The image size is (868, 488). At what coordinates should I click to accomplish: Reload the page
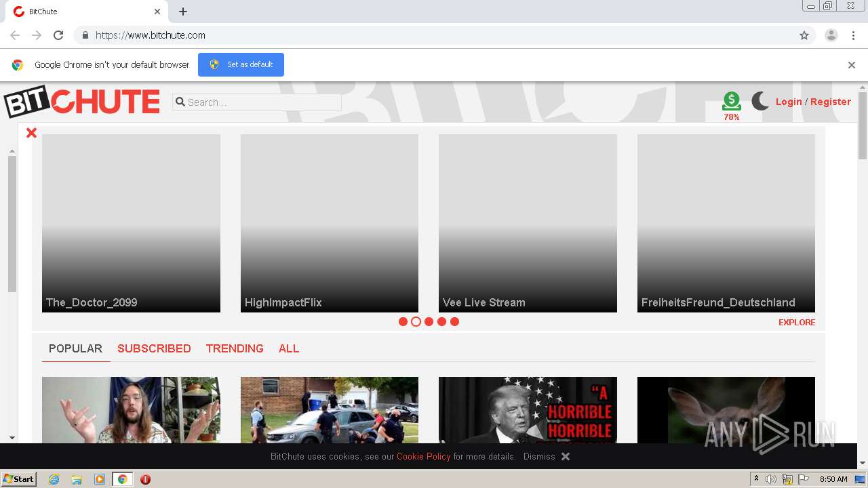tap(58, 35)
